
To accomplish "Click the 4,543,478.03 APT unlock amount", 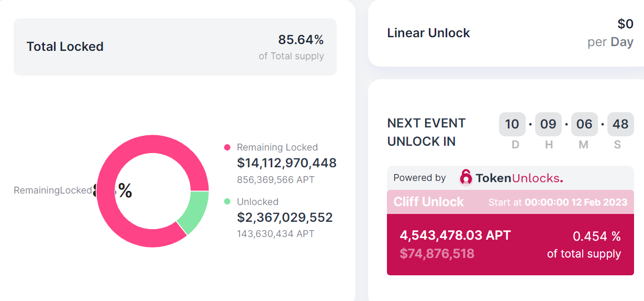I will [455, 235].
